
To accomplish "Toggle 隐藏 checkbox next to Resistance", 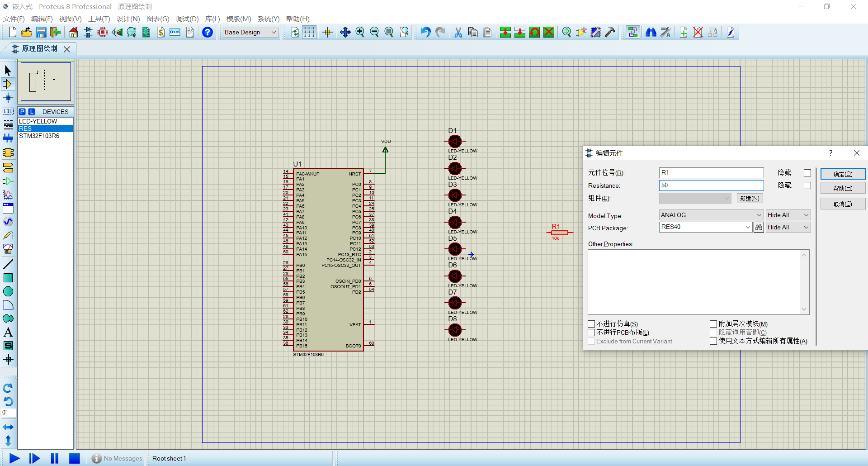I will [x=807, y=185].
